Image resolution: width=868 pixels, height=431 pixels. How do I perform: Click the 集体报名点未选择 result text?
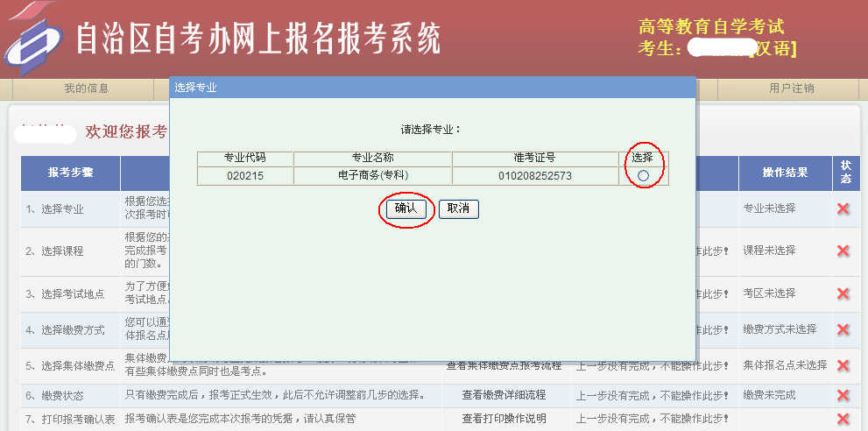click(x=785, y=365)
